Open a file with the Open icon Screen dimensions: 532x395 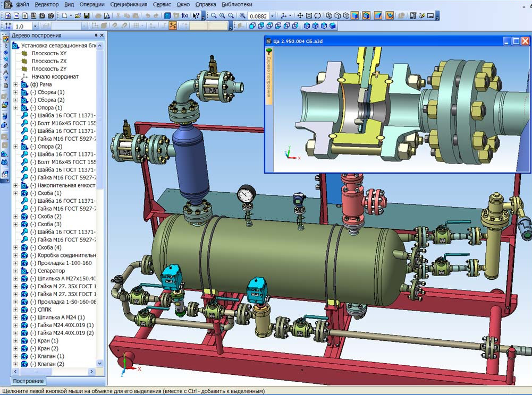click(78, 16)
